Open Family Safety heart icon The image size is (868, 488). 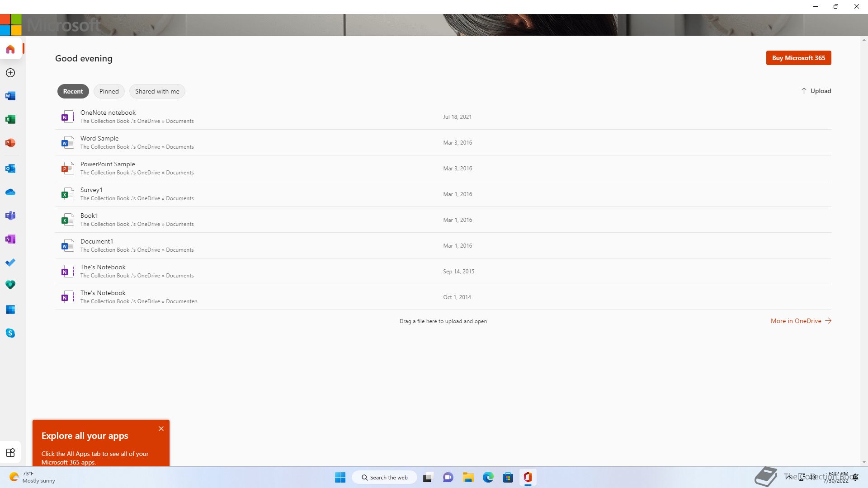pos(10,285)
